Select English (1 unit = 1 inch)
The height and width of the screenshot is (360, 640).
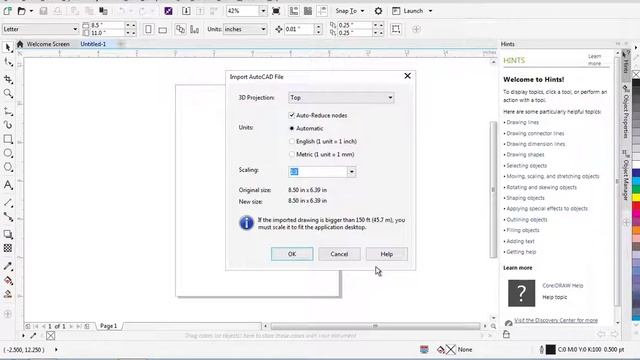tap(291, 141)
